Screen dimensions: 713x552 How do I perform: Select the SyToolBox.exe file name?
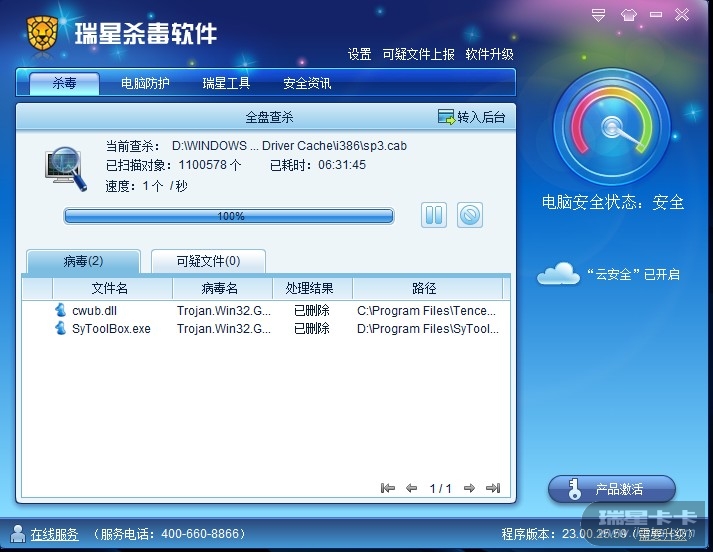[x=111, y=328]
